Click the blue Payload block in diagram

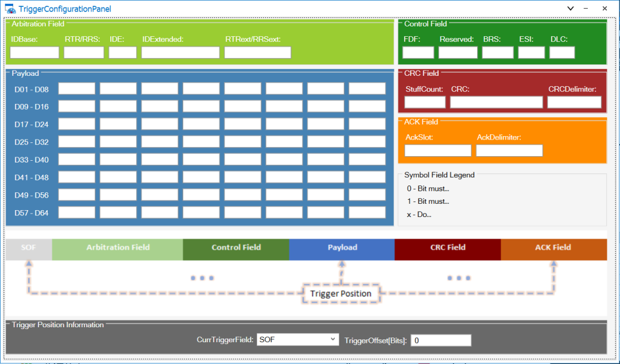tap(342, 247)
